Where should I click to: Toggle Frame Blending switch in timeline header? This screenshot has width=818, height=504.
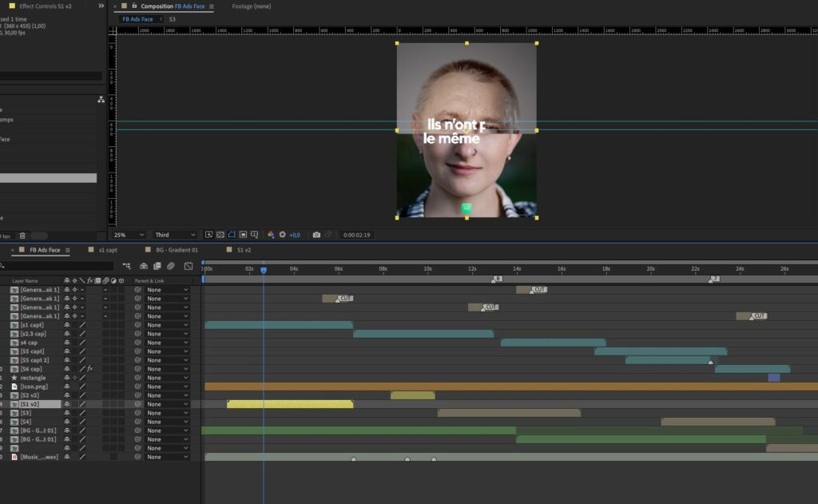click(157, 266)
